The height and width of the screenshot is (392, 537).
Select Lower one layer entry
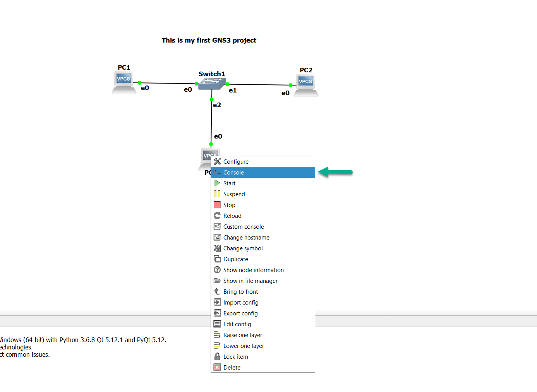coord(263,346)
